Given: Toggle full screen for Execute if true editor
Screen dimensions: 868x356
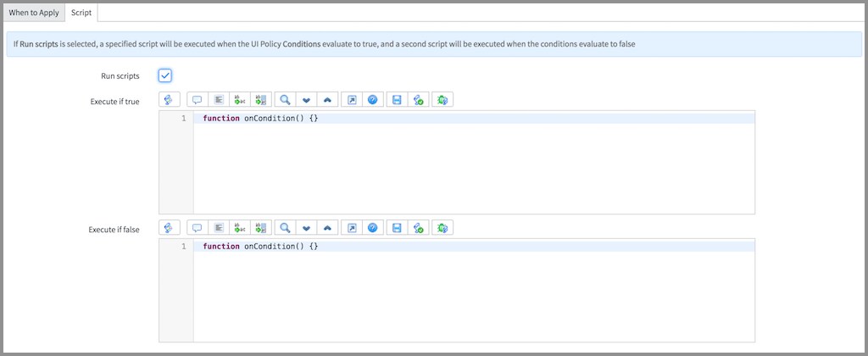Looking at the screenshot, I should point(352,100).
